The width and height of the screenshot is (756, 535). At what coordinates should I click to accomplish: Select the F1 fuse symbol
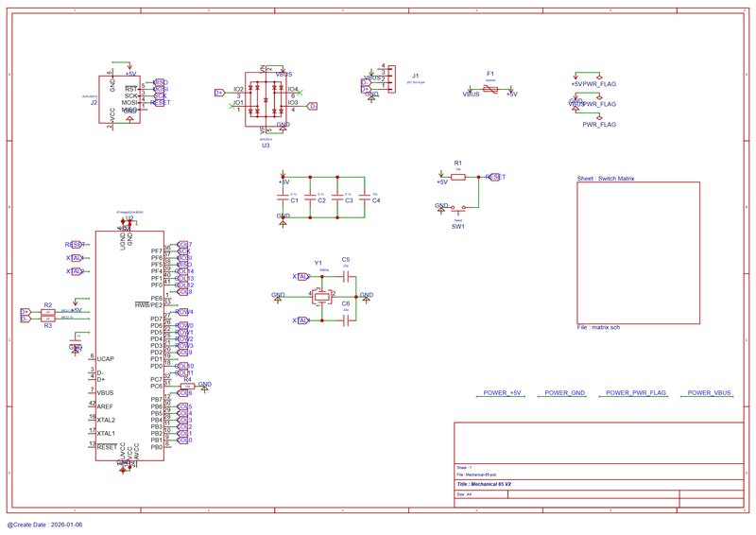click(490, 89)
